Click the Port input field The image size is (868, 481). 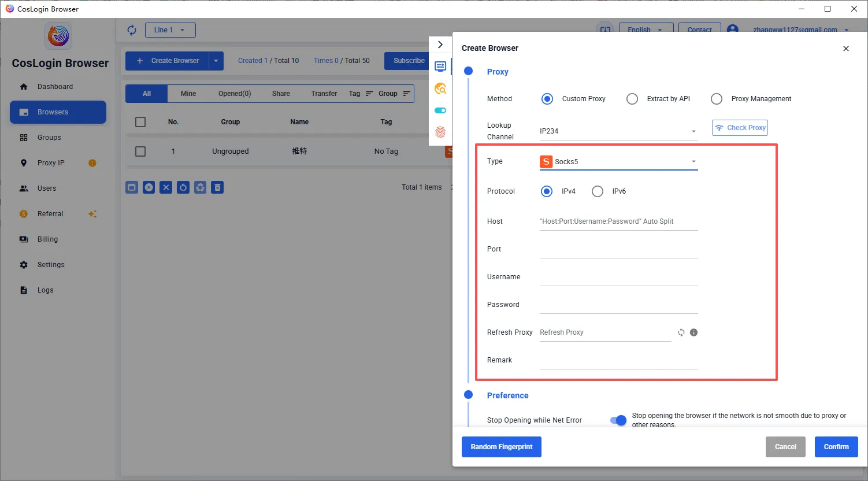[618, 249]
